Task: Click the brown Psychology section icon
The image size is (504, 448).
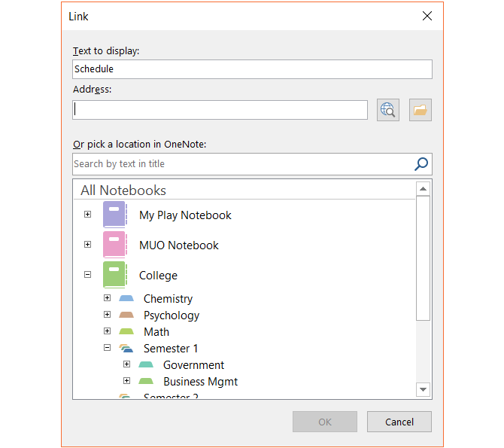Action: coord(126,315)
